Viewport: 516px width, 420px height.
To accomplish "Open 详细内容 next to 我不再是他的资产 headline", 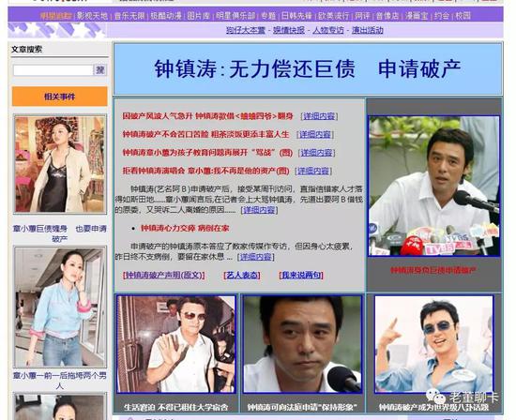I will point(313,171).
